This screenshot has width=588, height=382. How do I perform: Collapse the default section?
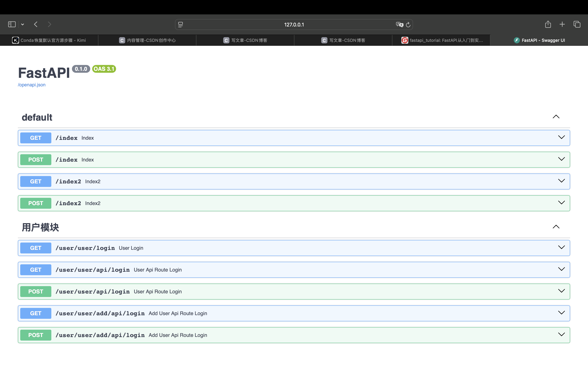tap(556, 117)
